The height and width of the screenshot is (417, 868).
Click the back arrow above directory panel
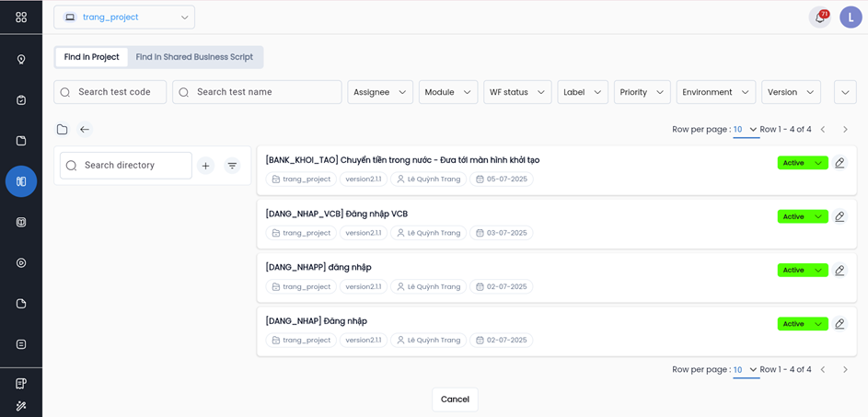tap(85, 130)
